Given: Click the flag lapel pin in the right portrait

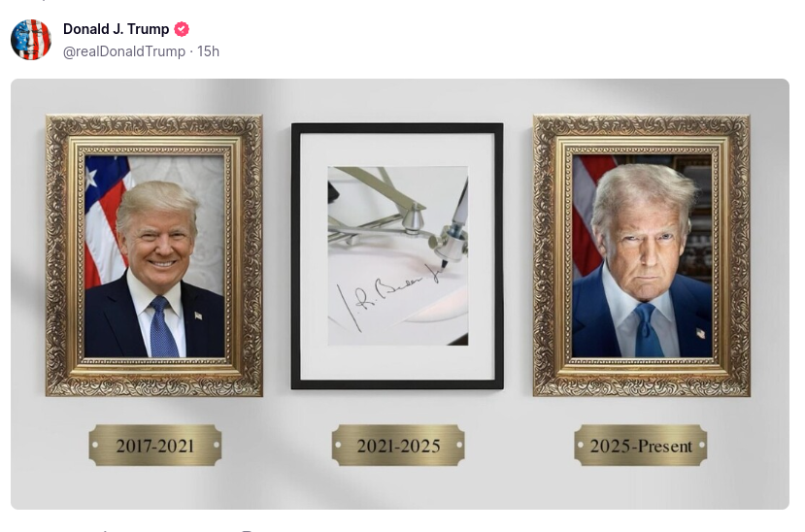Looking at the screenshot, I should (700, 333).
